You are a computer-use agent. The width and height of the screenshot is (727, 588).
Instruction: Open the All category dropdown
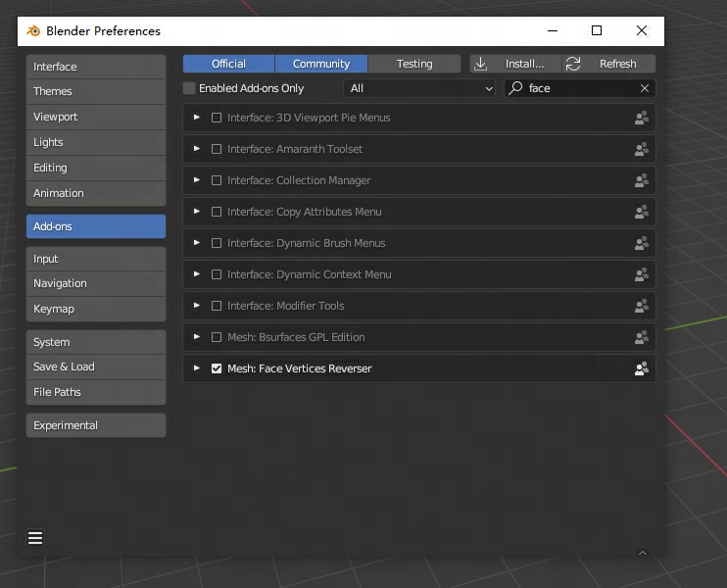coord(419,88)
